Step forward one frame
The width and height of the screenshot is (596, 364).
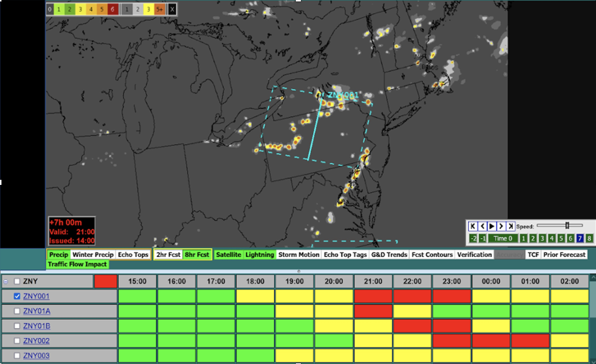(501, 226)
